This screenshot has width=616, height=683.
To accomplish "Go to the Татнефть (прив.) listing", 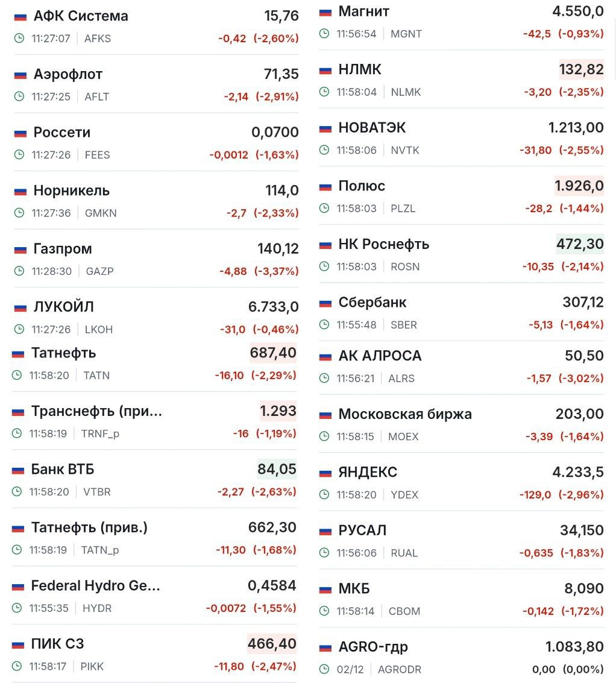I will [89, 527].
